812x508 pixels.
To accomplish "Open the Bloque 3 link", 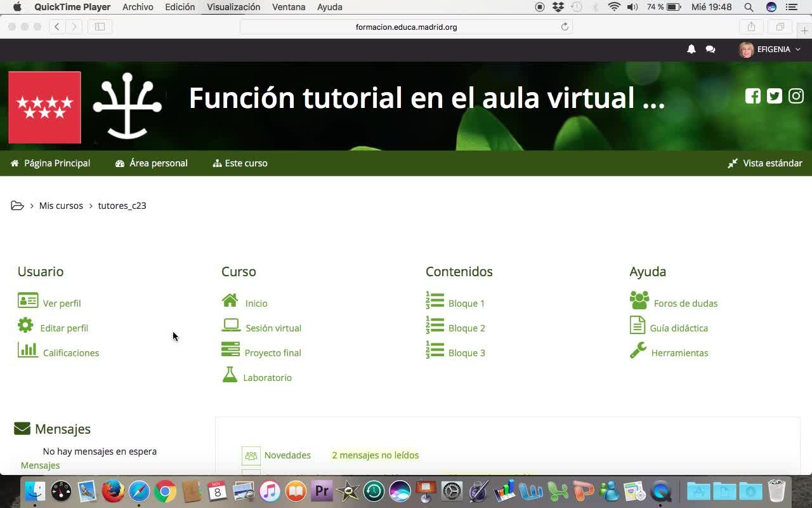I will [x=466, y=353].
